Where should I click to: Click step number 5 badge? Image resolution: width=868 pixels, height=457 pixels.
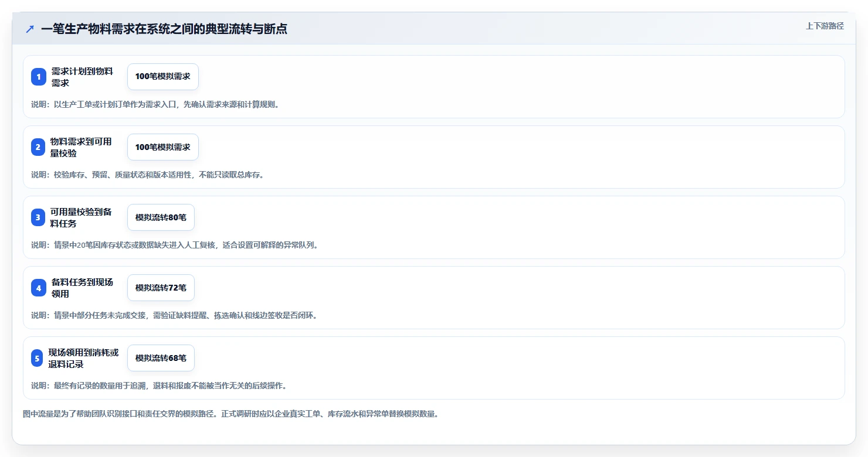pyautogui.click(x=37, y=358)
